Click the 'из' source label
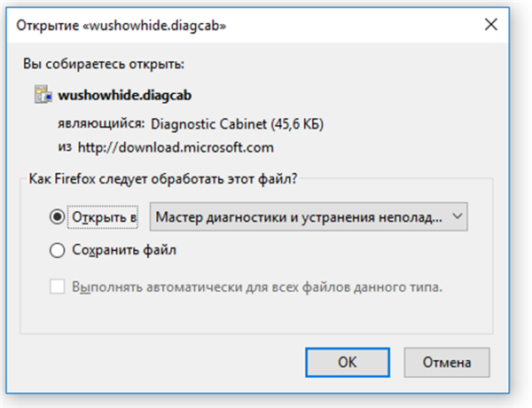532x408 pixels. click(x=65, y=147)
